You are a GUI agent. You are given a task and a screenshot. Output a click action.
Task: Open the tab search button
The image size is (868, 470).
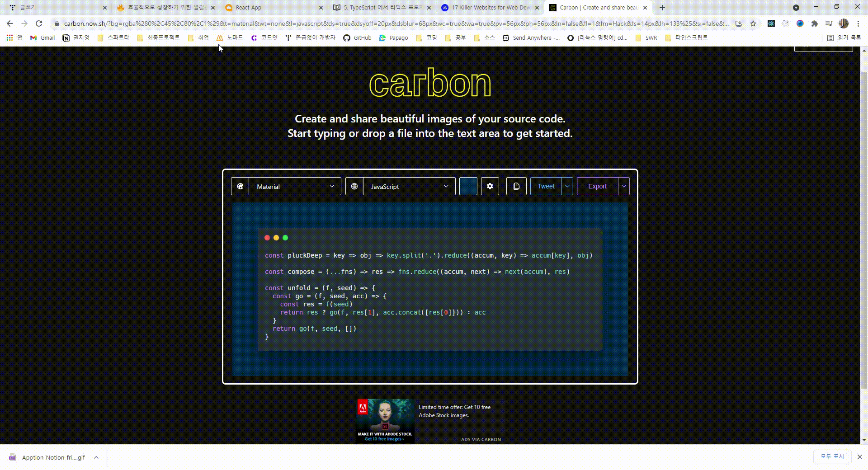(796, 7)
